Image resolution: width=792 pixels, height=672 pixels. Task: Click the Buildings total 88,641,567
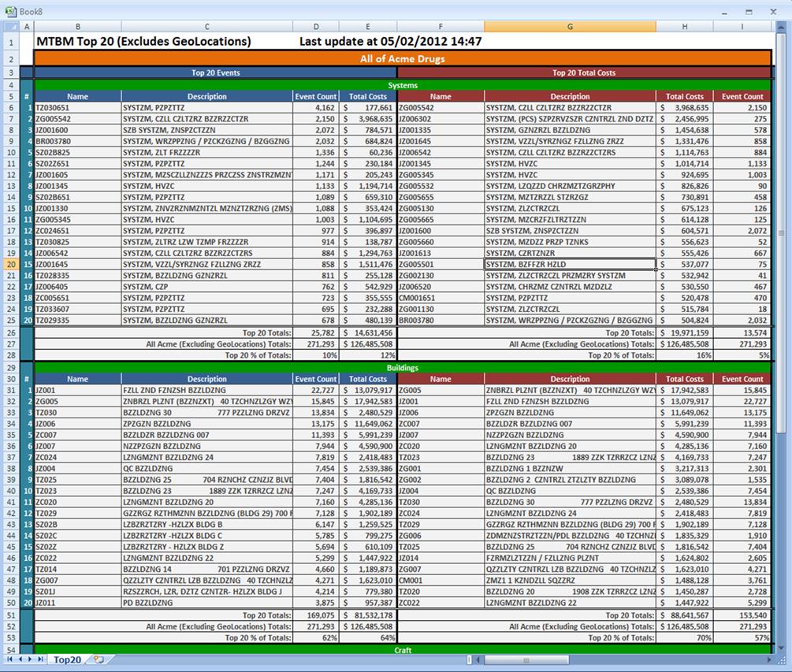pos(684,615)
